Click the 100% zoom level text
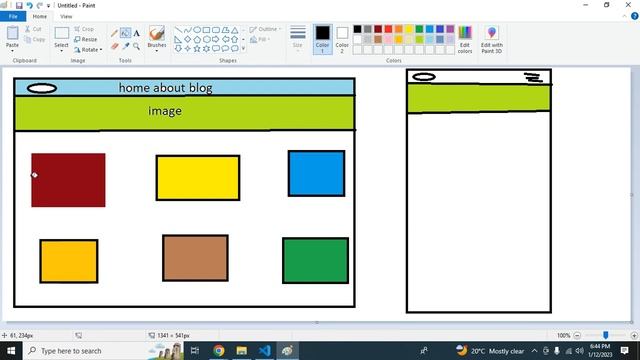 563,336
